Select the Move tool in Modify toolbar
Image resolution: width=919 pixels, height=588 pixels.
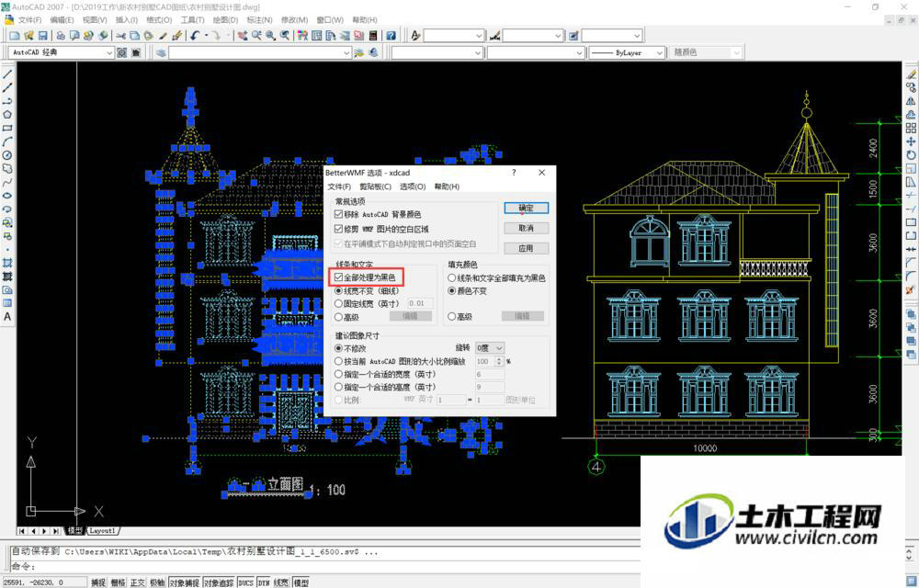point(911,141)
